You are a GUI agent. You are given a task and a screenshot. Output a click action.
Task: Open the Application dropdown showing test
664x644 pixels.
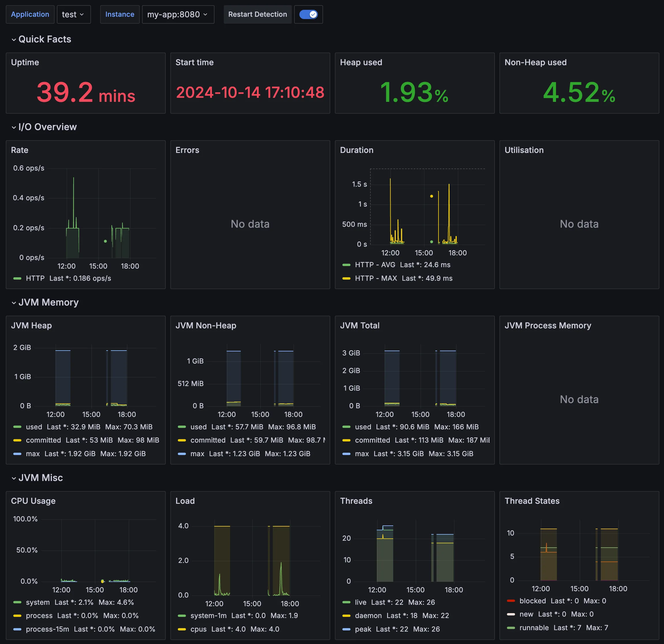74,14
